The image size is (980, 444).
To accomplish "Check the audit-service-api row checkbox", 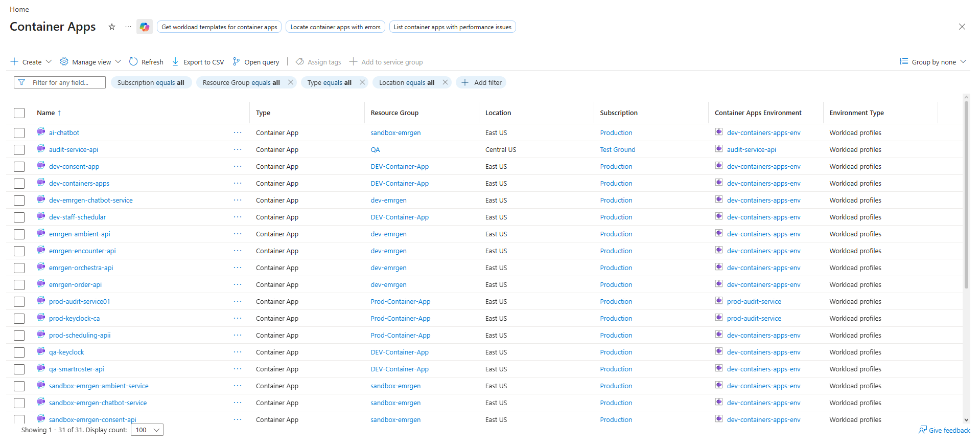I will (x=19, y=150).
